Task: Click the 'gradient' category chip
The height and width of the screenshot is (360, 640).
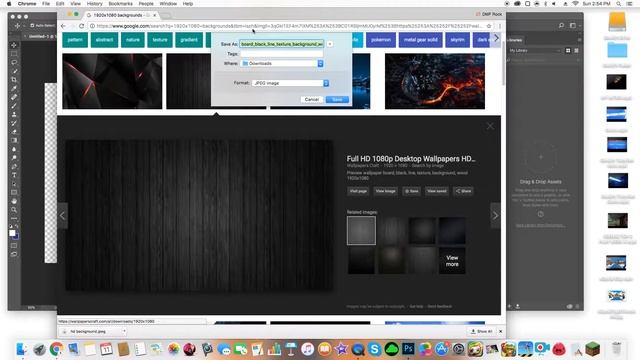Action: (x=189, y=40)
